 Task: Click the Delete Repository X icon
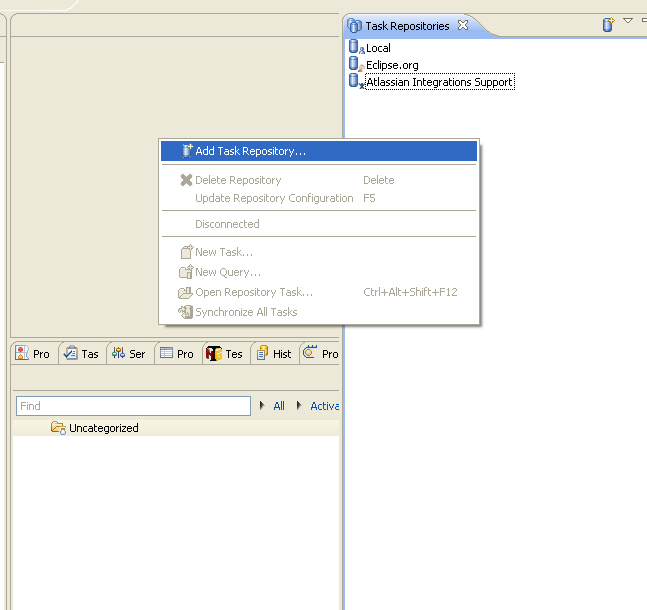(x=187, y=180)
